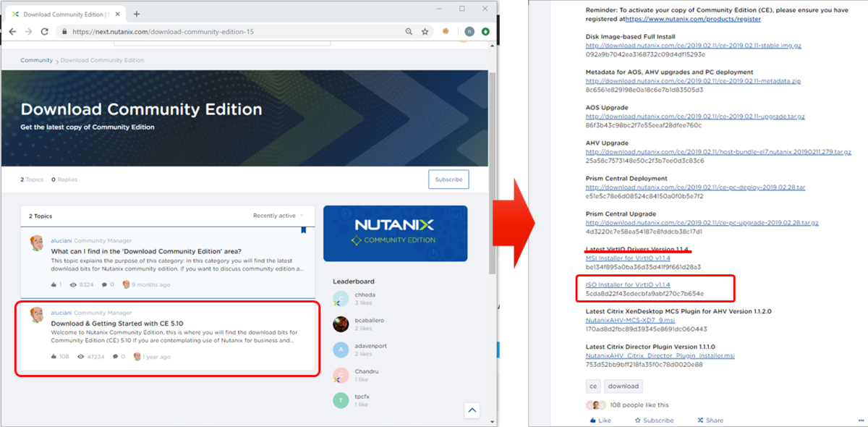Click the 'Community' breadcrumb link
Viewport: 868px width, 427px height.
pyautogui.click(x=36, y=60)
